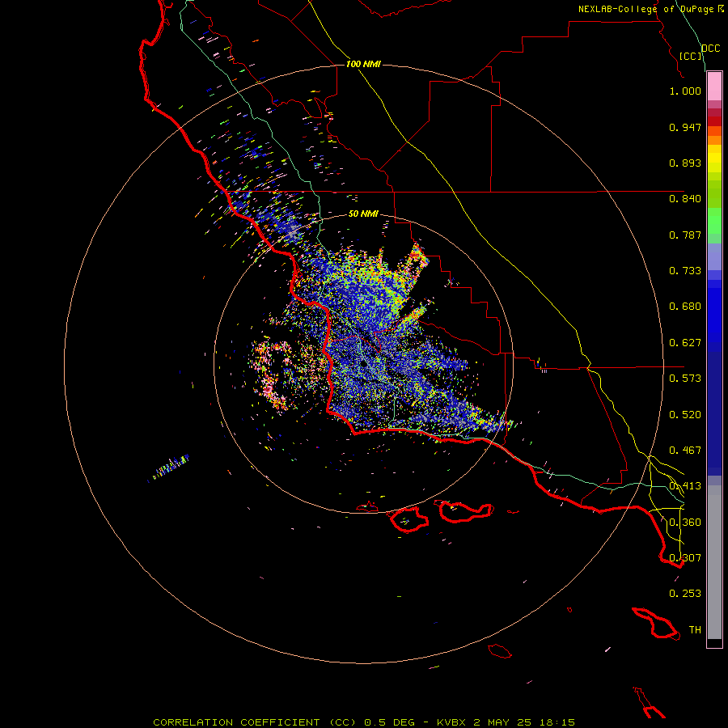The height and width of the screenshot is (728, 728).
Task: Click the DCC label above the color scale
Action: 711,49
